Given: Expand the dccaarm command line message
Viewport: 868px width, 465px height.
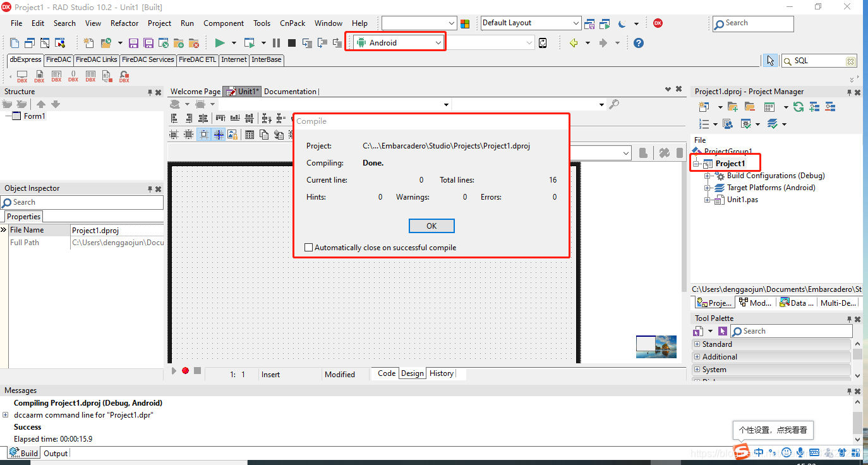Looking at the screenshot, I should [5, 415].
